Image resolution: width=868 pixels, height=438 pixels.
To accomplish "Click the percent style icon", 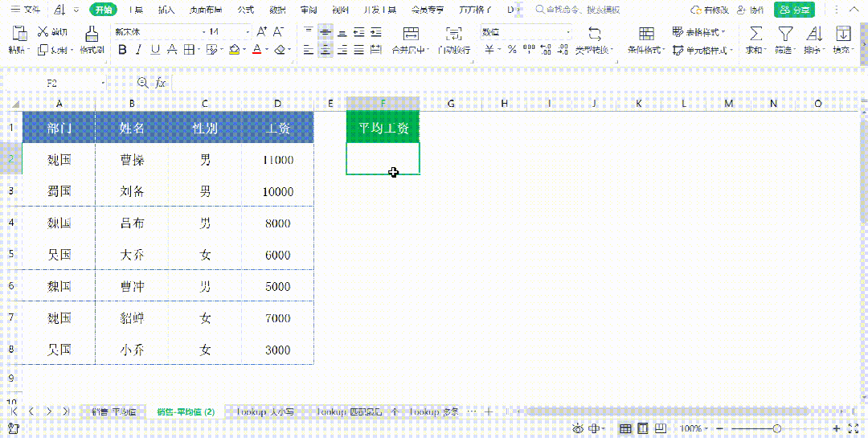I will point(511,50).
